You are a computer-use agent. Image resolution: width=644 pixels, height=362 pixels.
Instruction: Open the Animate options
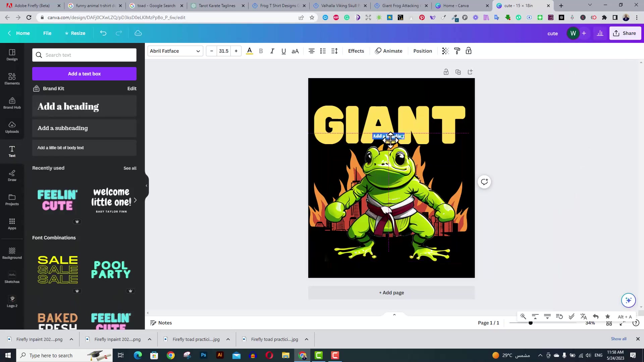point(389,51)
